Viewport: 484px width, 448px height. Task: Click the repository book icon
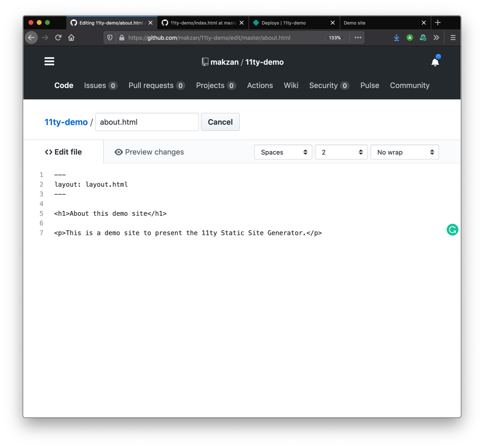[x=205, y=62]
